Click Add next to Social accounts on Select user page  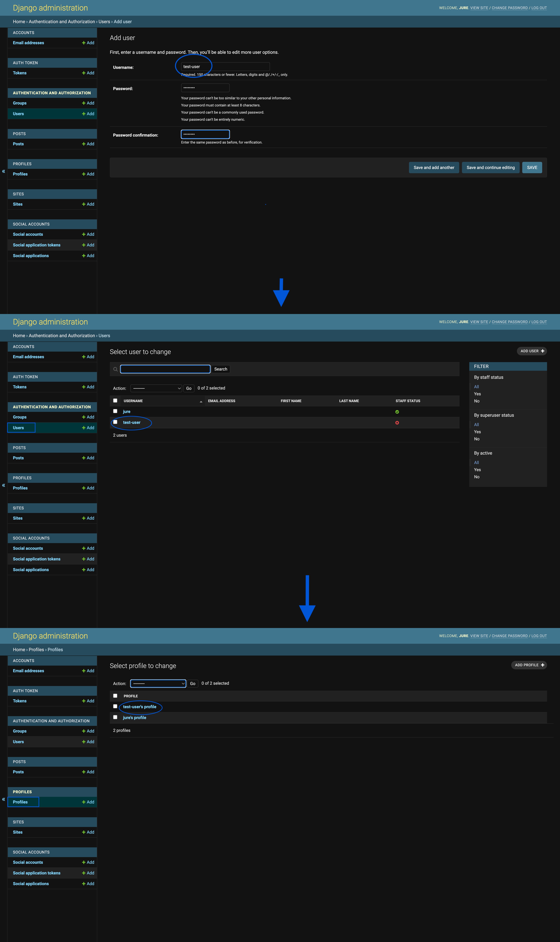coord(88,548)
